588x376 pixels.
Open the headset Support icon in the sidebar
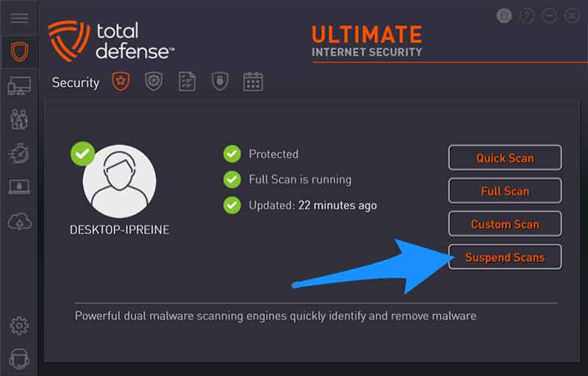19,359
